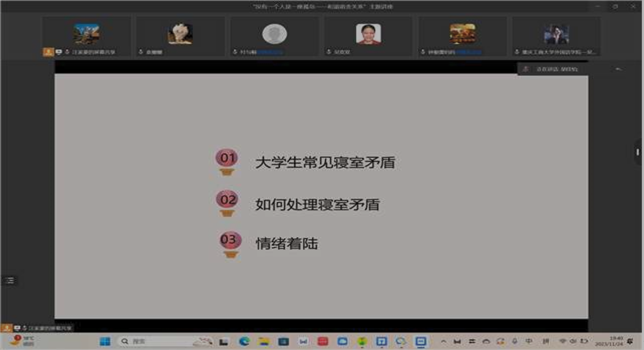This screenshot has height=350, width=644.
Task: Open the hamburger list icon at left
Action: coord(10,280)
